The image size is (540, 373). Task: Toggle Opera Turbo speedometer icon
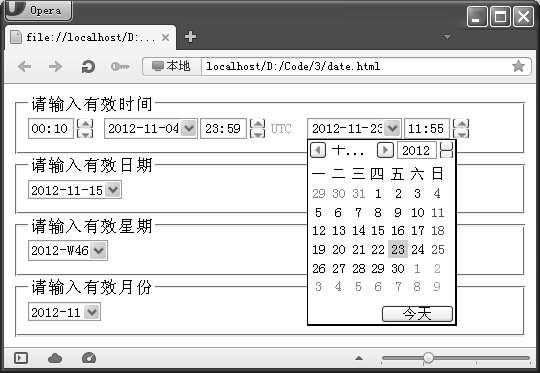[x=89, y=358]
